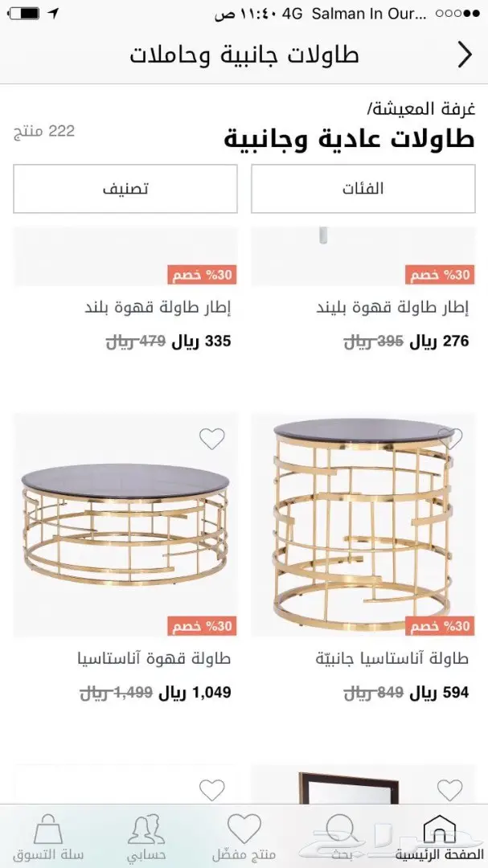
Task: Toggle the wishlist heart on the Anastasia coffee table
Action: tap(212, 438)
